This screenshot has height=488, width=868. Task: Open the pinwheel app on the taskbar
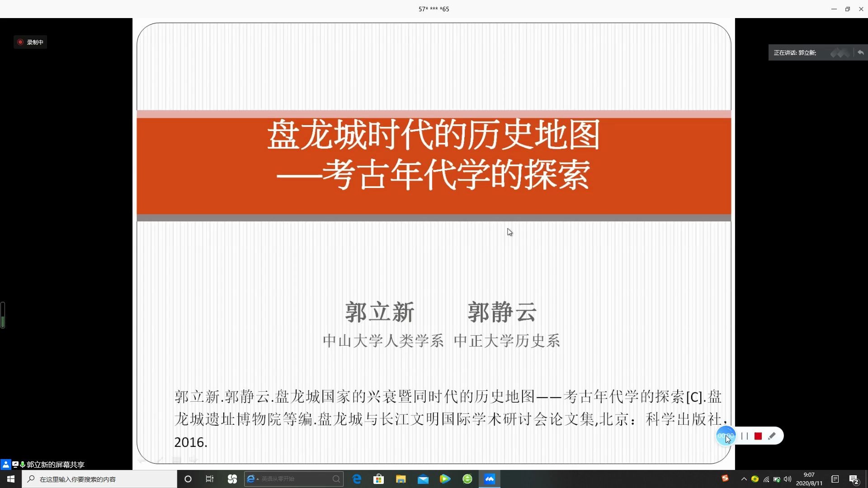tap(232, 479)
